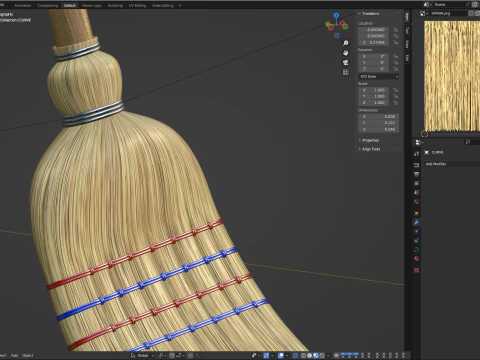Screen dimensions: 480x360
Task: Open the properties editor type dropdown
Action: (x=419, y=142)
